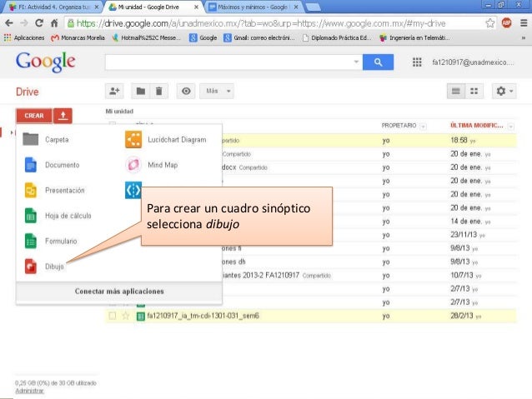This screenshot has height=399, width=532.
Task: Click the blue code-bracket app icon
Action: [133, 190]
